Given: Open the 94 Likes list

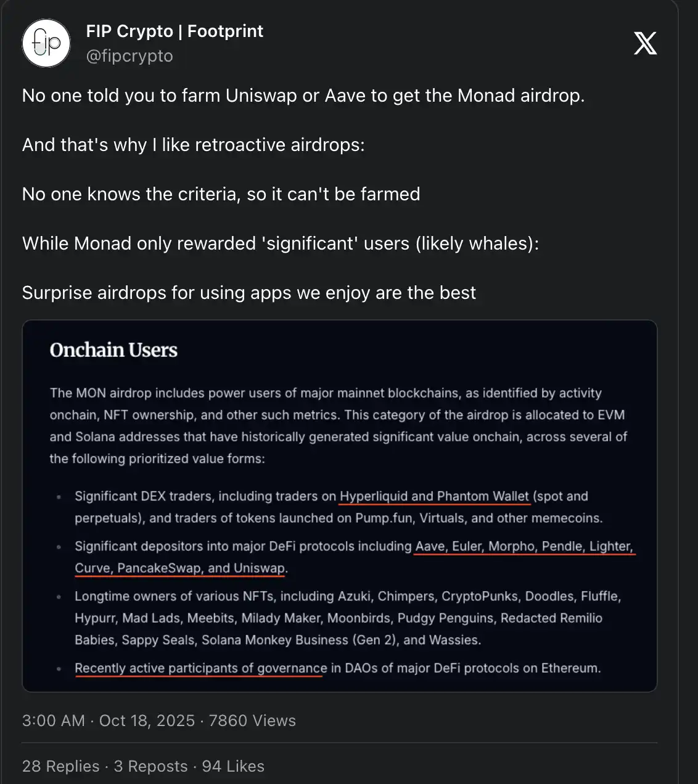Looking at the screenshot, I should 233,766.
